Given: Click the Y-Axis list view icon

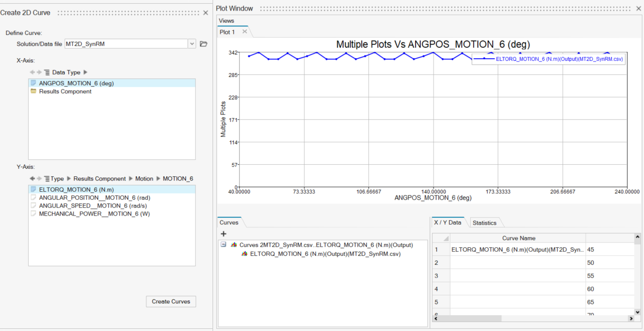Looking at the screenshot, I should [47, 178].
